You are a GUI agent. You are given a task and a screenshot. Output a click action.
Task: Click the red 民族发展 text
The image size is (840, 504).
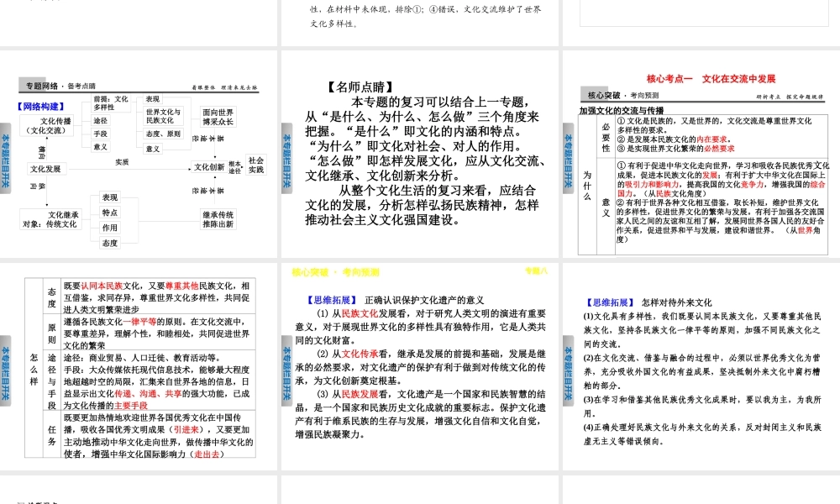[360, 394]
